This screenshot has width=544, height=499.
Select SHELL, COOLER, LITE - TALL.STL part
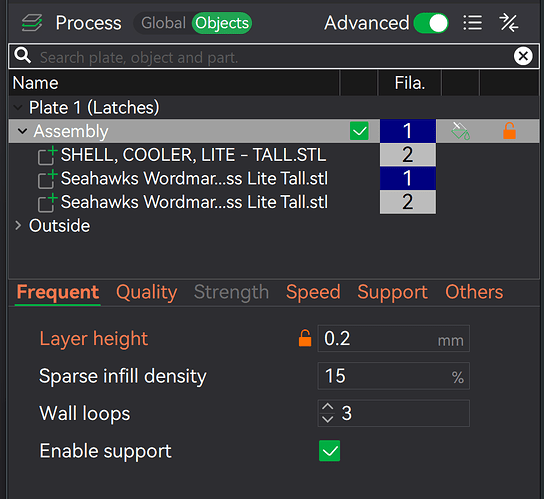point(193,155)
